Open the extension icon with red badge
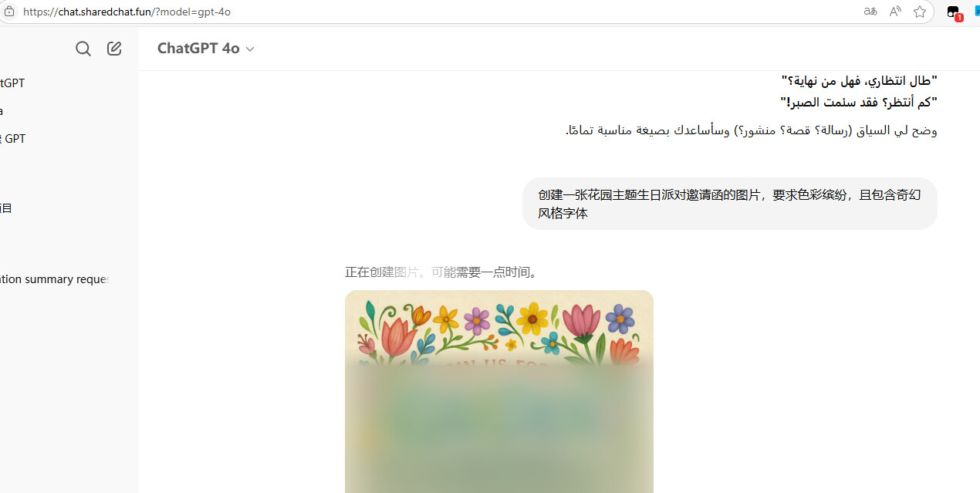The image size is (980, 493). pyautogui.click(x=954, y=12)
